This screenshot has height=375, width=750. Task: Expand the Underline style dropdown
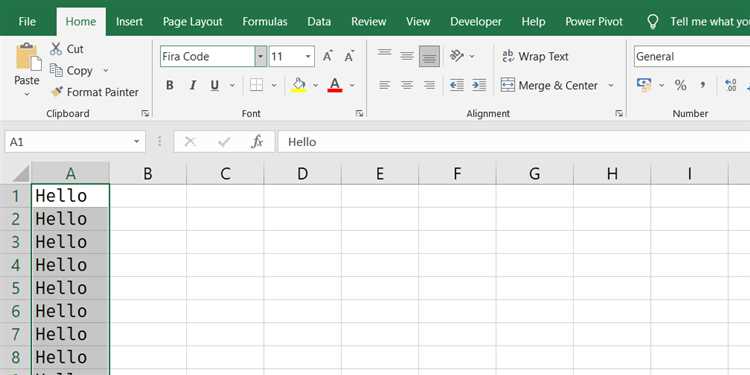(232, 85)
